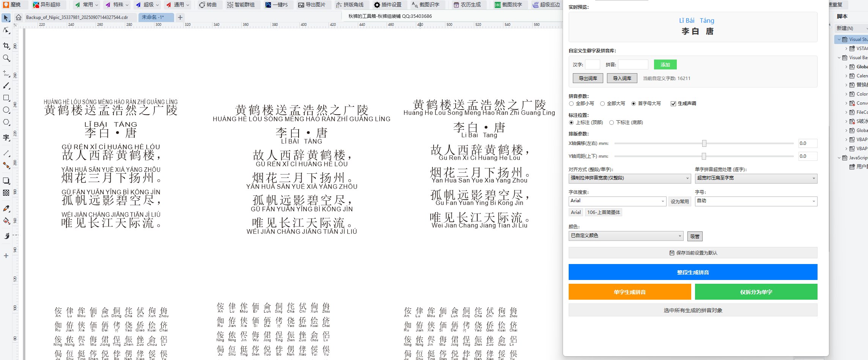Click the 农历生成 calendar tool
Image resolution: width=868 pixels, height=360 pixels.
467,5
